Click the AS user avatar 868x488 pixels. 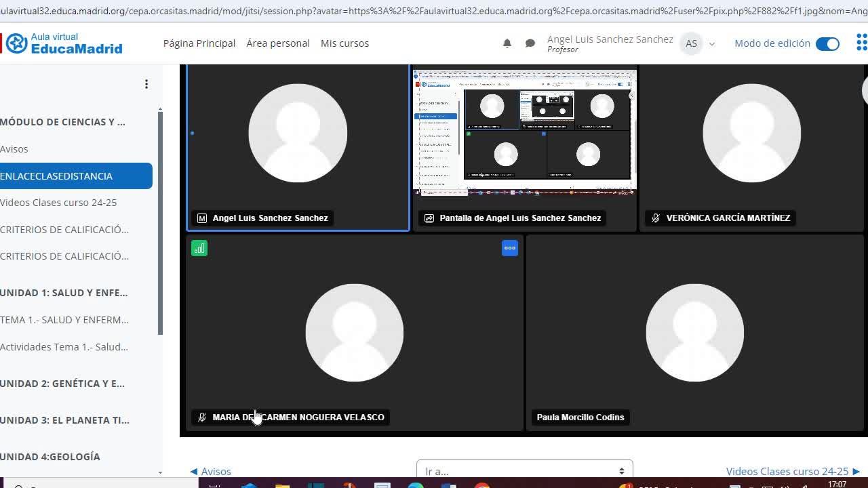point(691,43)
